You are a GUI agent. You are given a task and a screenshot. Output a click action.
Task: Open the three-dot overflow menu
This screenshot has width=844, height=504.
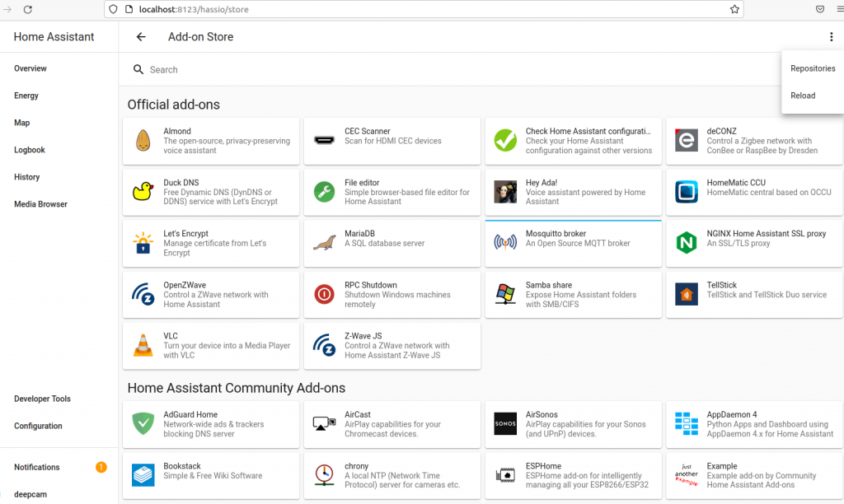(831, 36)
